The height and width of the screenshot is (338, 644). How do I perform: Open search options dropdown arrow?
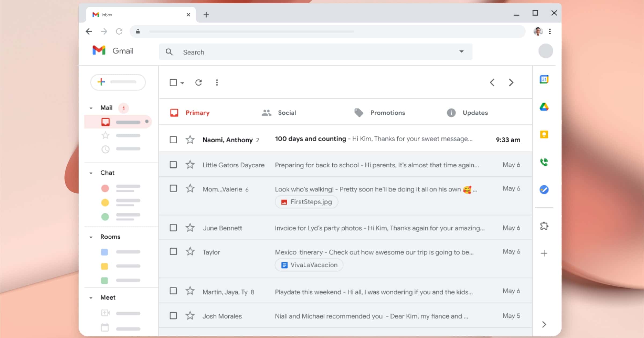click(x=461, y=52)
